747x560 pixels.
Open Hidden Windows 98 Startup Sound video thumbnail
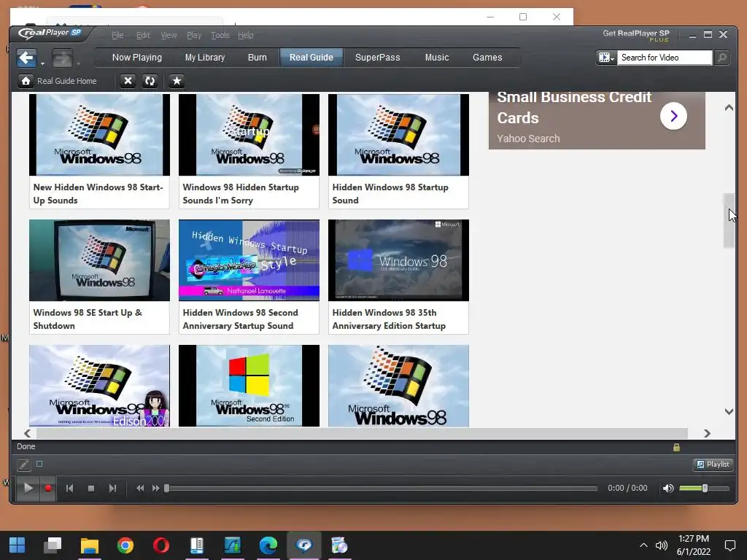click(398, 135)
